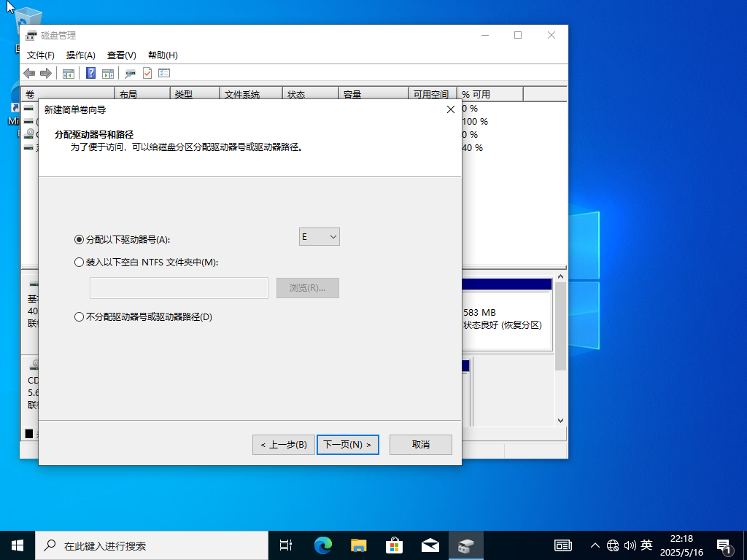The height and width of the screenshot is (560, 747).
Task: Click the rescan disks toolbar icon
Action: (x=130, y=74)
